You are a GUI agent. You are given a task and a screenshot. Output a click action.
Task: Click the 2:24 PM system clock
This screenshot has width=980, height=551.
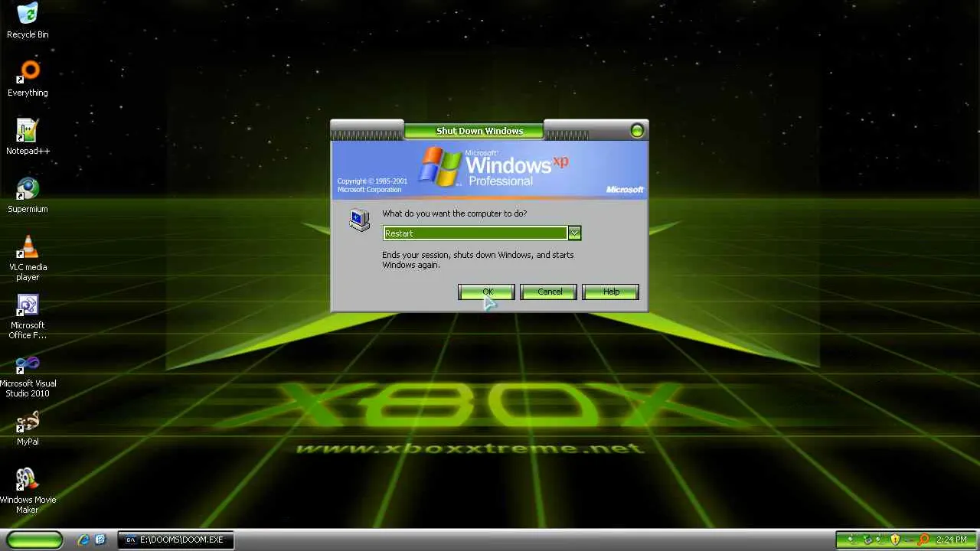952,540
